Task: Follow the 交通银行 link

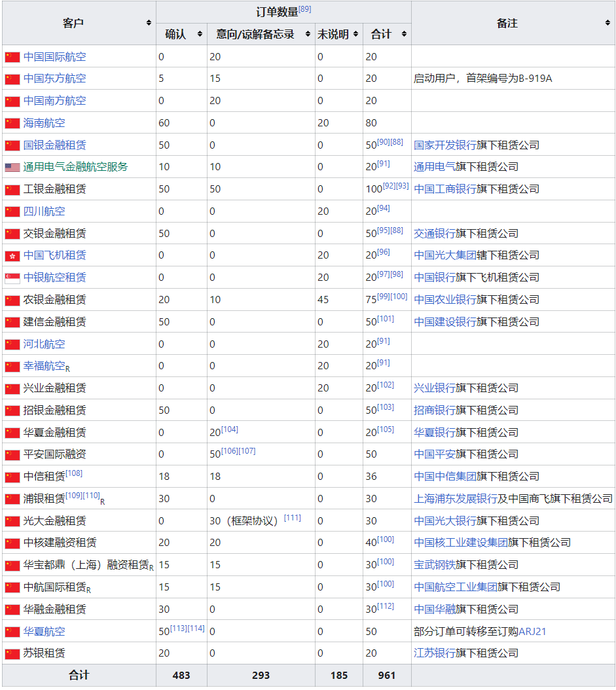Action: pos(434,233)
